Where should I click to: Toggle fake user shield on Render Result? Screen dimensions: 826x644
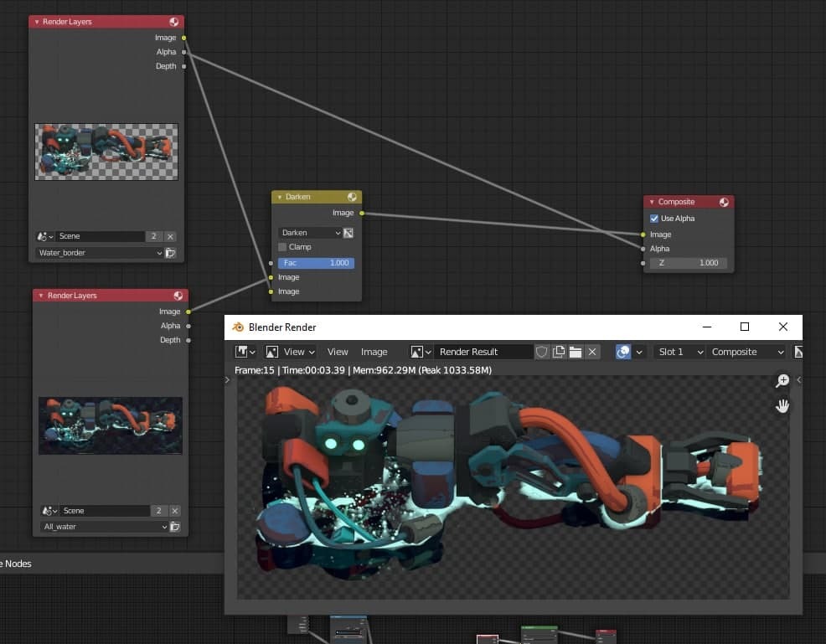pyautogui.click(x=541, y=352)
